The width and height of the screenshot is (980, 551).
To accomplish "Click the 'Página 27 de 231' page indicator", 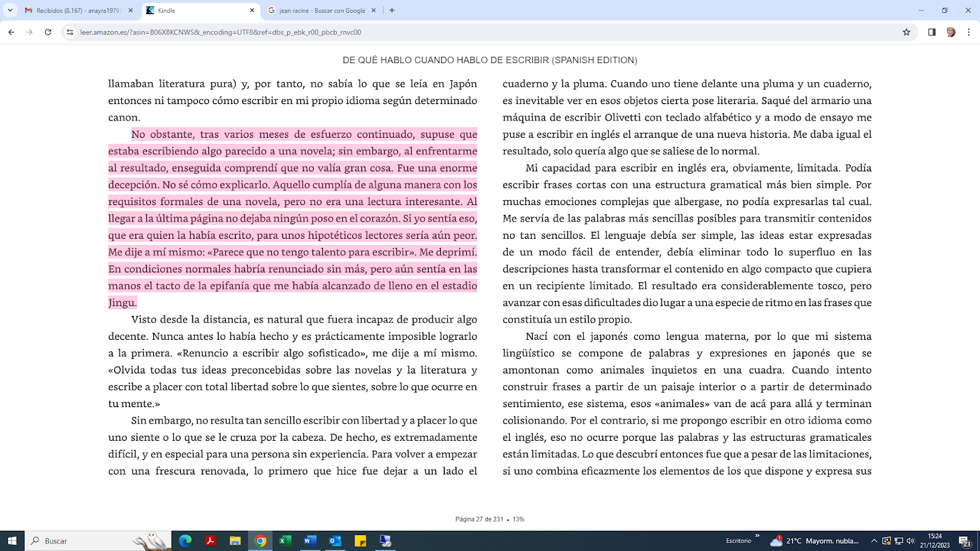I will pos(479,519).
